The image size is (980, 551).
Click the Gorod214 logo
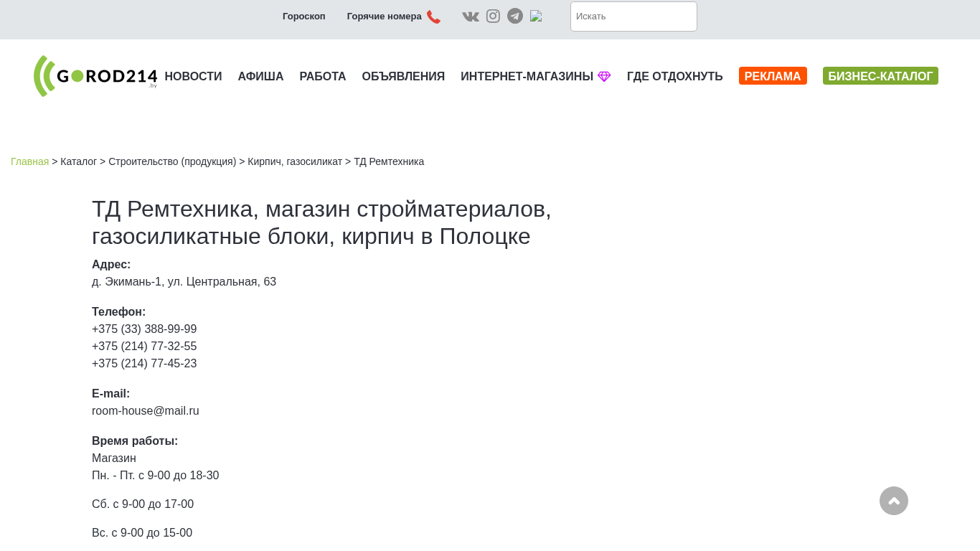[x=95, y=76]
